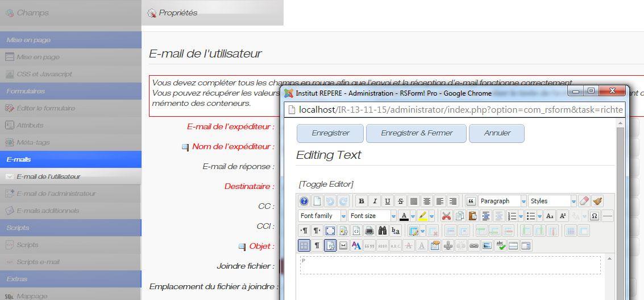Select Éditer le formulaire in the sidebar
644x300 pixels.
tap(45, 108)
